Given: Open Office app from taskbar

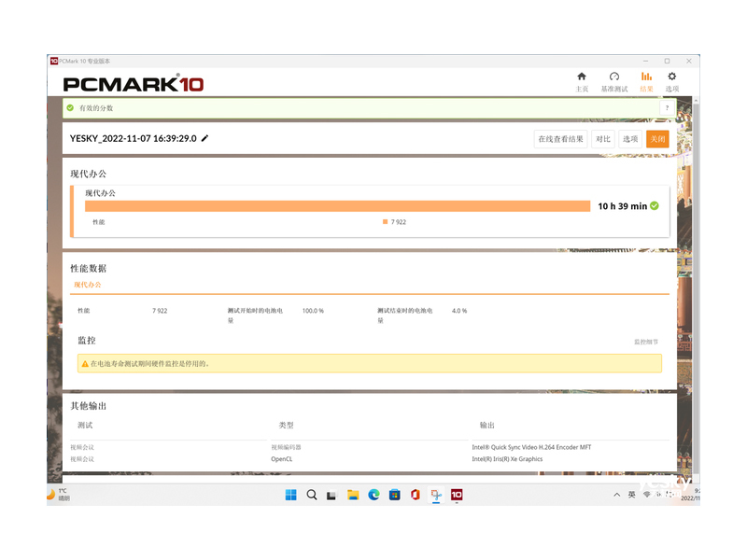Looking at the screenshot, I should point(416,495).
